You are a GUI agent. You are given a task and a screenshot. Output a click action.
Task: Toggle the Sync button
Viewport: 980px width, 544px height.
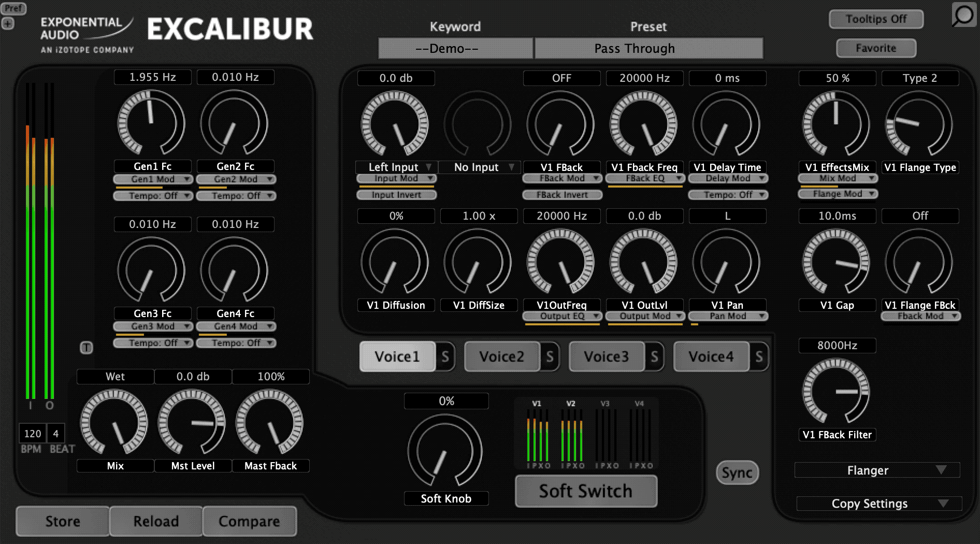[737, 473]
